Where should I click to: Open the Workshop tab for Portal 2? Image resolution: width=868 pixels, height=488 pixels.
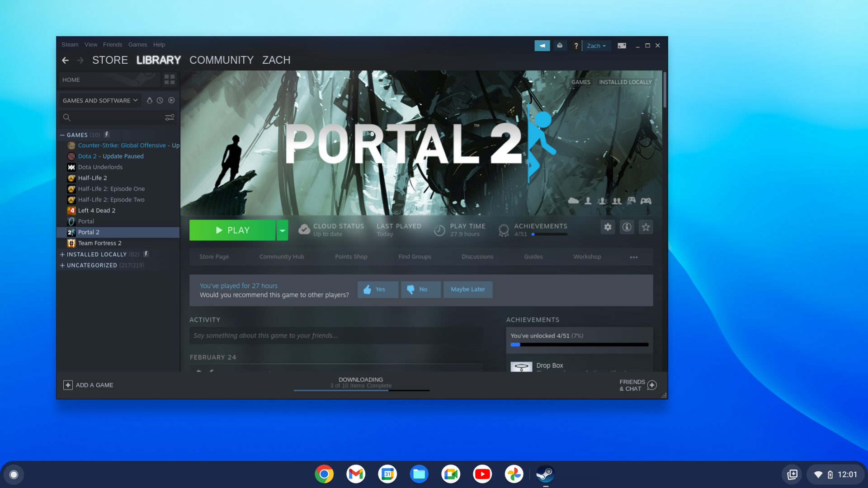coord(587,256)
